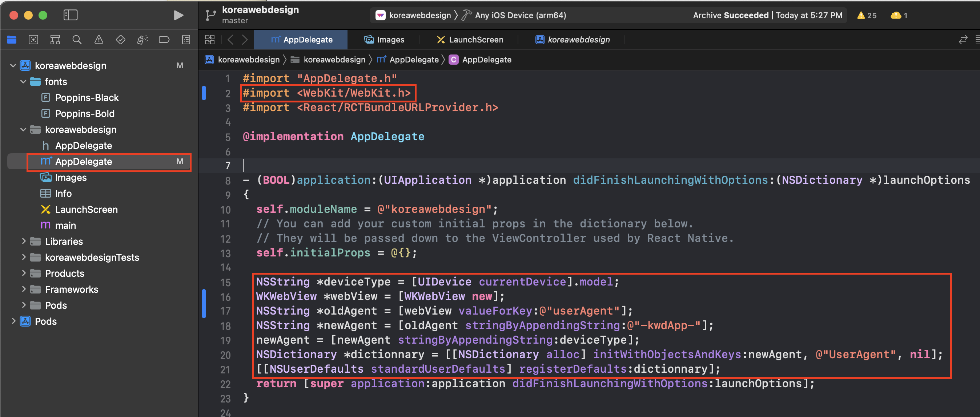Open the Breakpoint navigator icon
Screen dimensions: 980x417
click(x=164, y=40)
